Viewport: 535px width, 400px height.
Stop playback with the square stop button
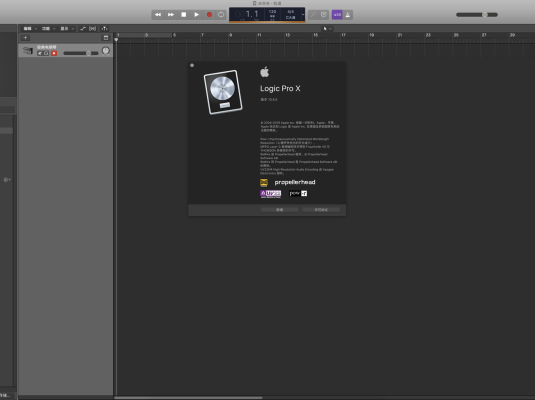(x=184, y=15)
